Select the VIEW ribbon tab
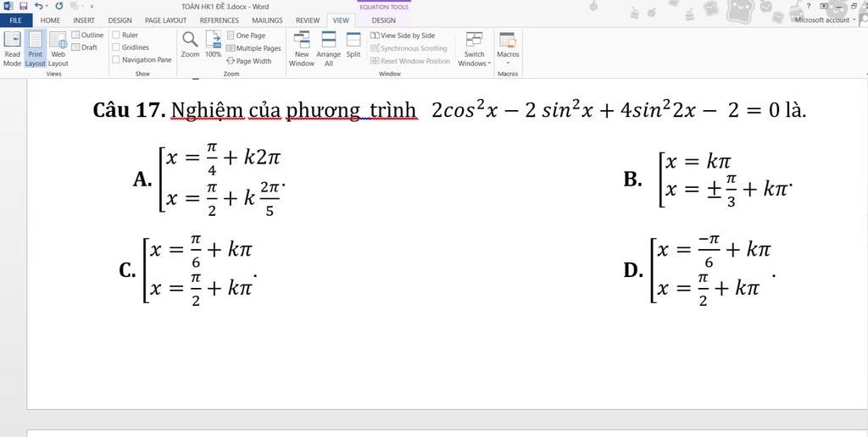The image size is (868, 437). coord(341,20)
